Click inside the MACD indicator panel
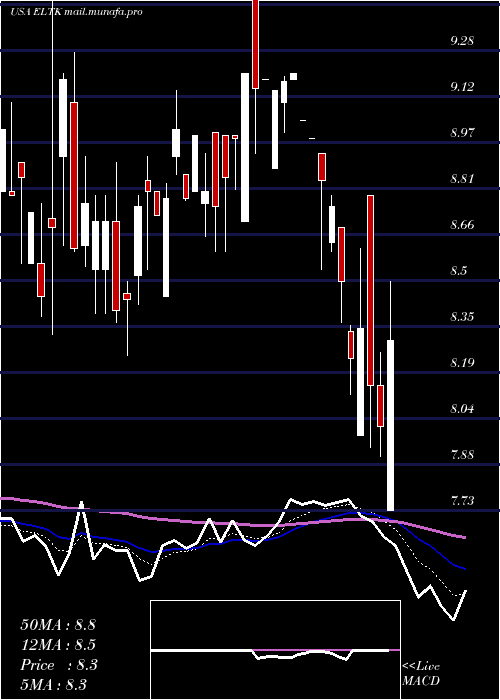The width and height of the screenshot is (500, 700). [x=275, y=650]
